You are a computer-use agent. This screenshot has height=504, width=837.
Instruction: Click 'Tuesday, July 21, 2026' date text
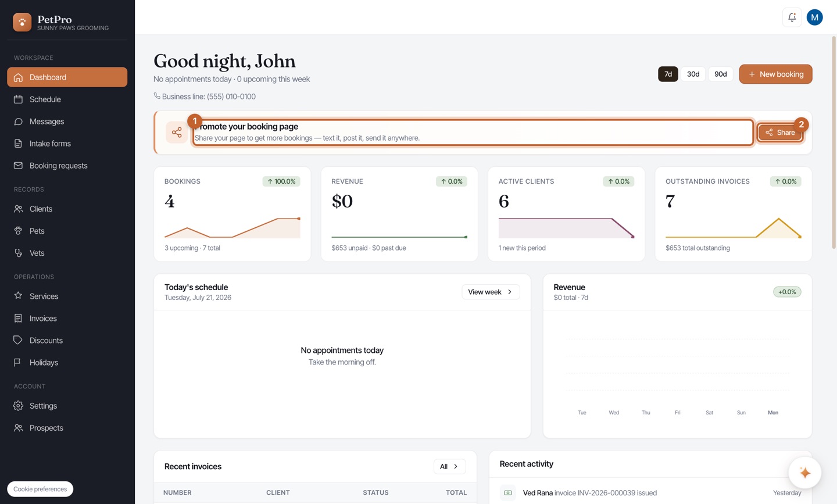click(198, 298)
